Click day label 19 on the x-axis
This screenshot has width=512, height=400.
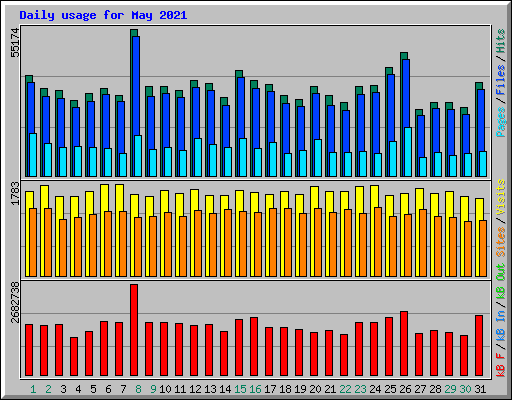point(300,389)
